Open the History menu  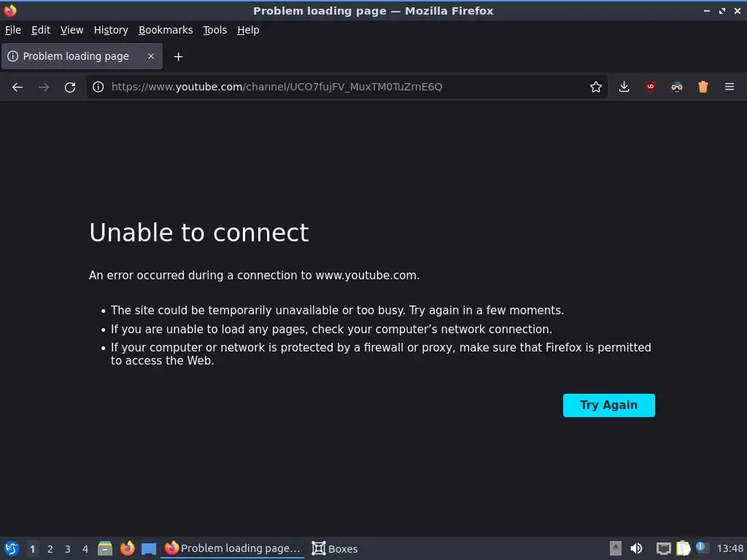[111, 30]
